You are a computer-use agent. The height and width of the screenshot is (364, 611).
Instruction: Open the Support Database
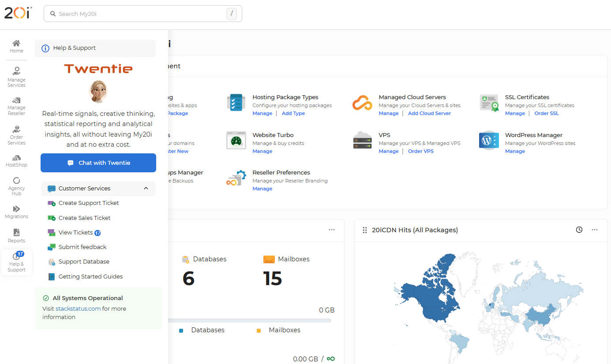[84, 262]
